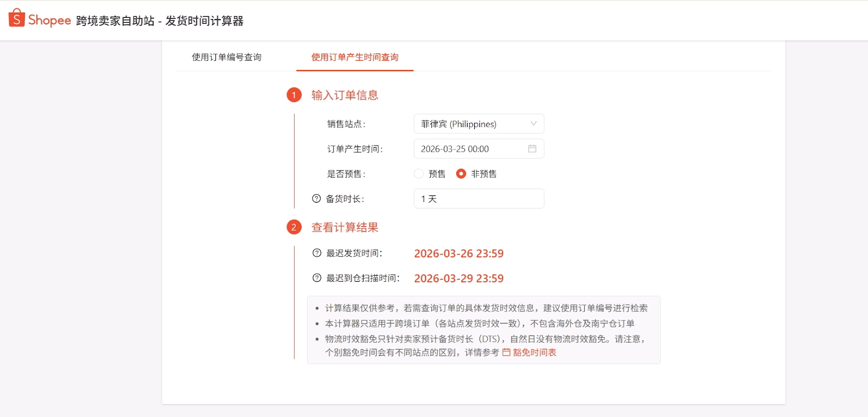The height and width of the screenshot is (417, 868).
Task: Expand the 销售站点 dropdown arrow
Action: 533,124
